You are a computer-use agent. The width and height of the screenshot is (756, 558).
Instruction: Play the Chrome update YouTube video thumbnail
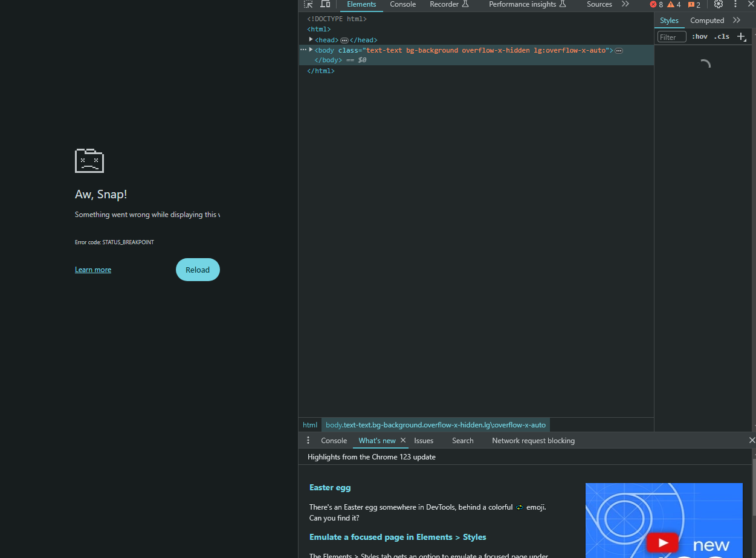coord(662,543)
